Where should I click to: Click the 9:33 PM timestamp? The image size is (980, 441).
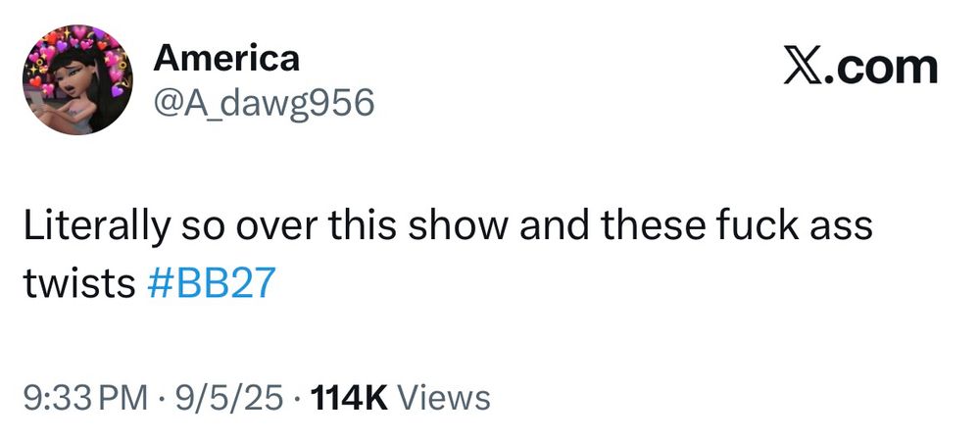(x=86, y=398)
